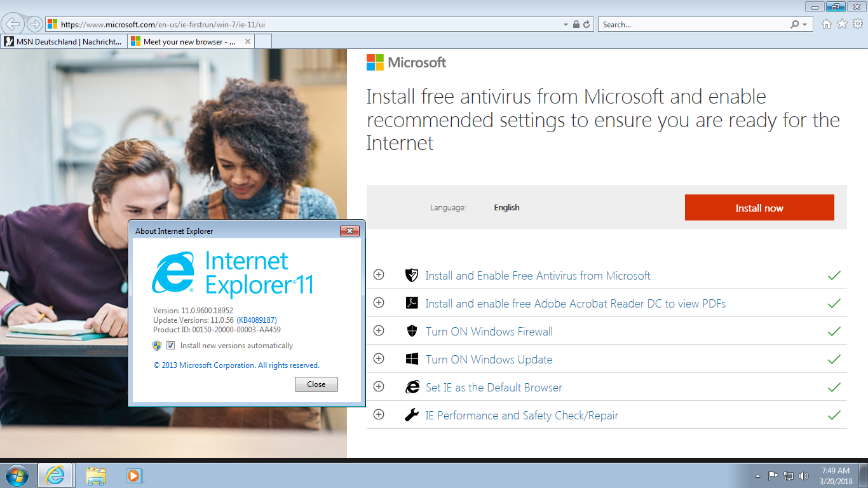Image resolution: width=868 pixels, height=488 pixels.
Task: Open Windows Explorer folder taskbar icon
Action: 96,475
